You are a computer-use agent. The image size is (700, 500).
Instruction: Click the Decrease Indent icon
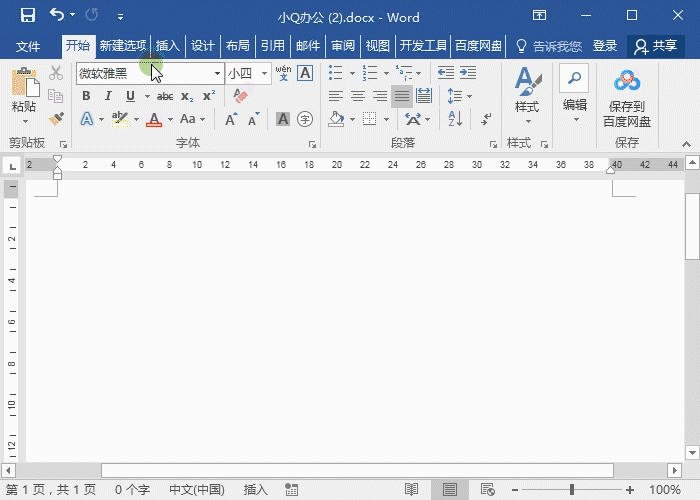tap(445, 73)
